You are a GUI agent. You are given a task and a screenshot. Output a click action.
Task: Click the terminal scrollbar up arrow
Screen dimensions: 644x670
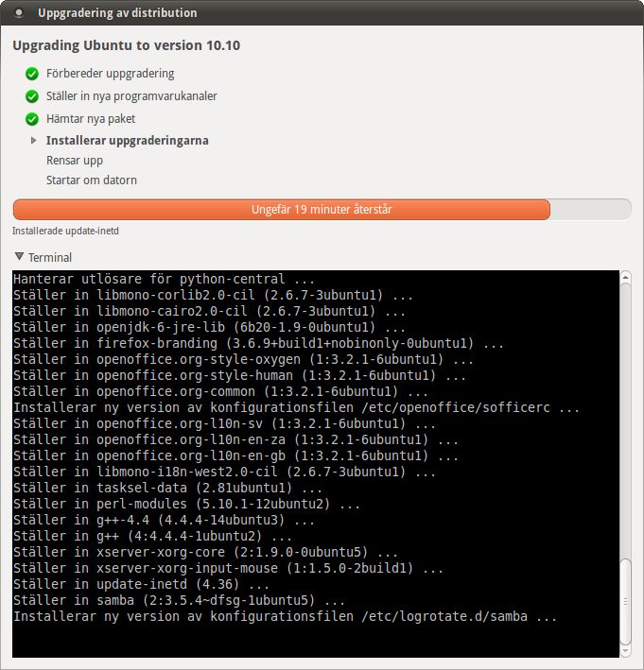pos(625,277)
